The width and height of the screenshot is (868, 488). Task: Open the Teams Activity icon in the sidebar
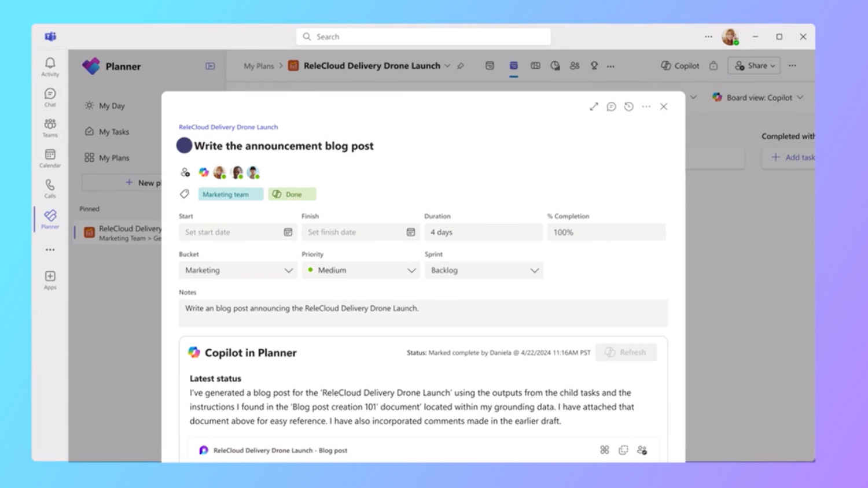coord(50,64)
